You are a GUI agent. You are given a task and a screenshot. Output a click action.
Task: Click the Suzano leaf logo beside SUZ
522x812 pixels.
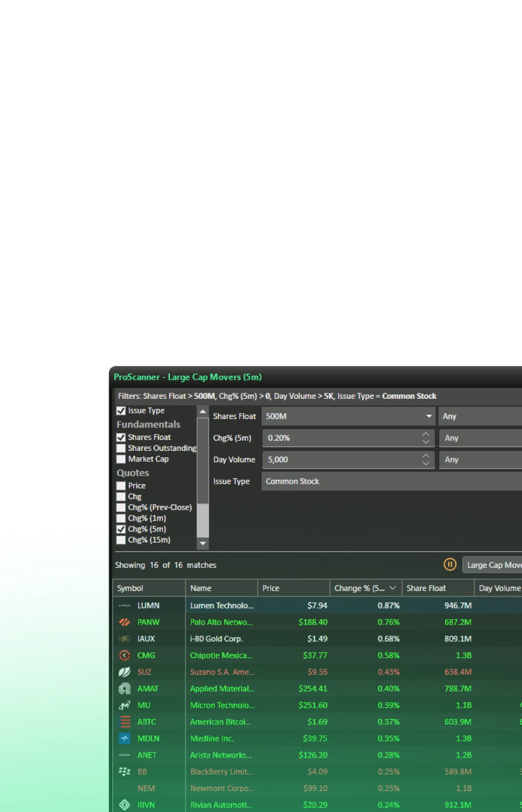click(125, 672)
